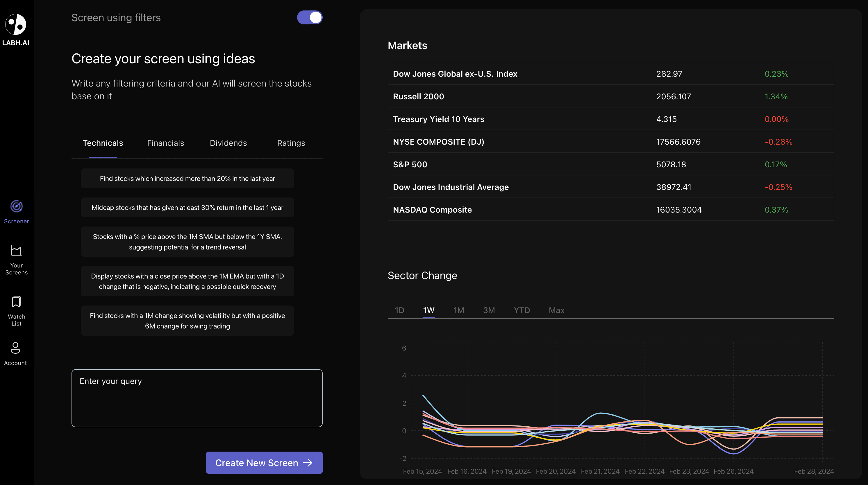The height and width of the screenshot is (485, 868).
Task: Choose idea: Midcap stocks 30% return
Action: click(x=187, y=208)
